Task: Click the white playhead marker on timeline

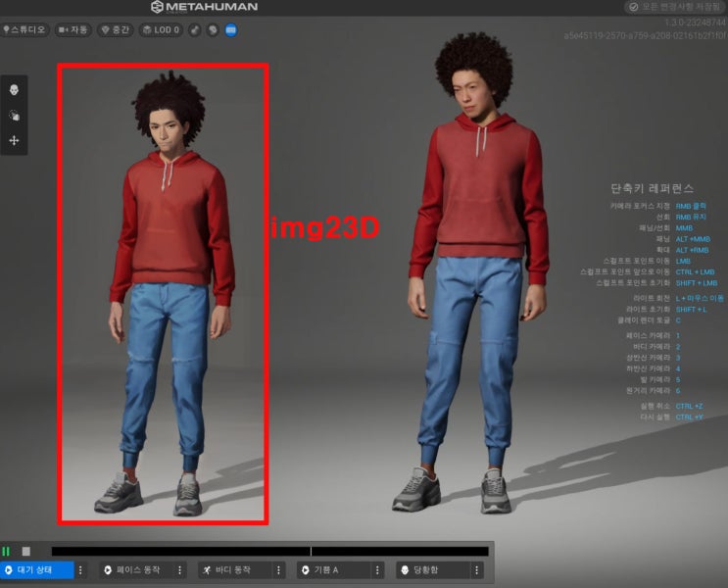Action: point(311,552)
